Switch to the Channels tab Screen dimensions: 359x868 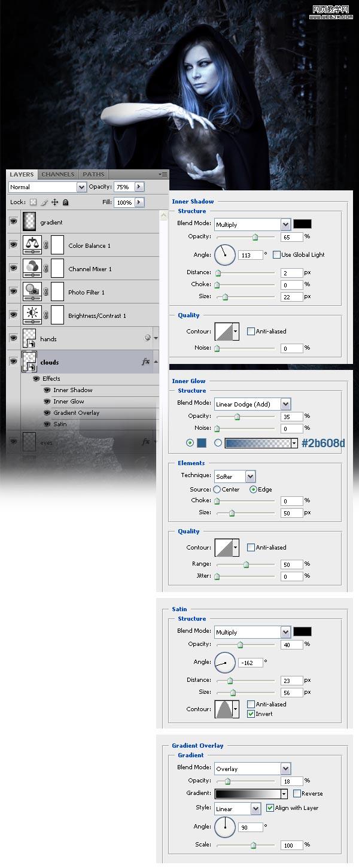pyautogui.click(x=58, y=174)
